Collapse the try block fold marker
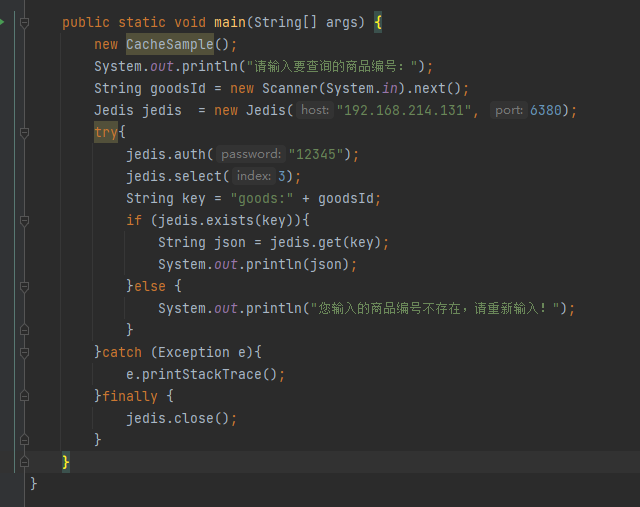Image resolution: width=640 pixels, height=507 pixels. click(24, 132)
